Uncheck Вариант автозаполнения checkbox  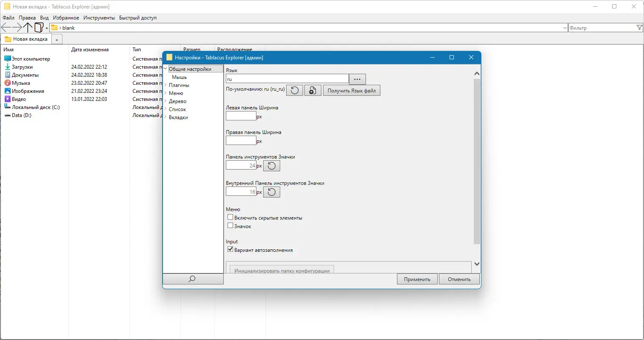tap(230, 249)
